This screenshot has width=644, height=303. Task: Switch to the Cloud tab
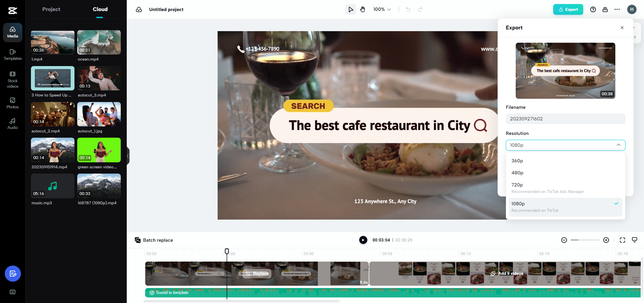(x=100, y=9)
